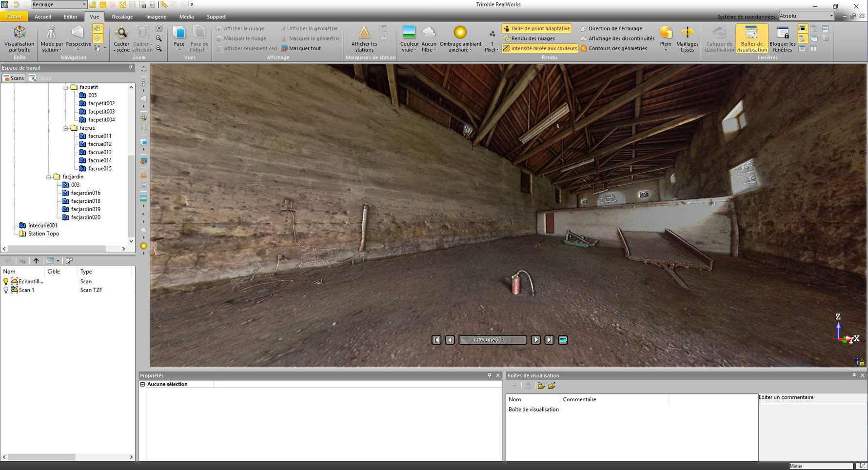Collapse the facrue folder in tree
Screen dimensions: 868x470
pyautogui.click(x=66, y=128)
